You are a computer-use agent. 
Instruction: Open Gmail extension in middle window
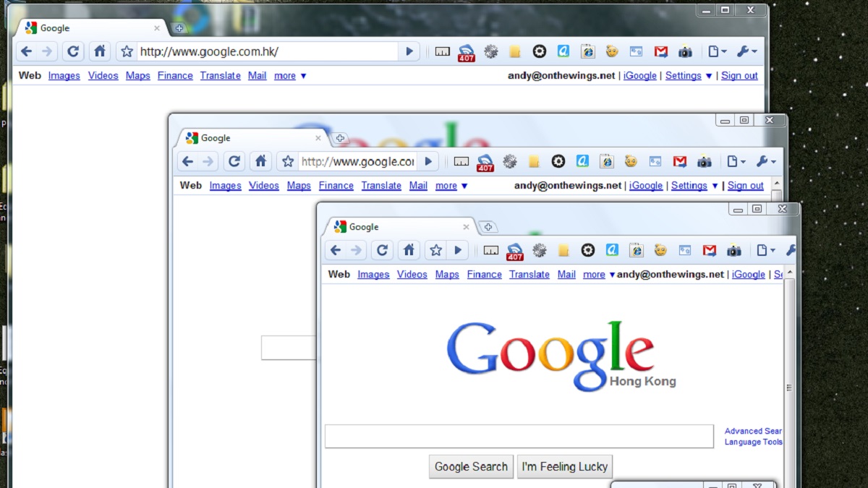679,161
